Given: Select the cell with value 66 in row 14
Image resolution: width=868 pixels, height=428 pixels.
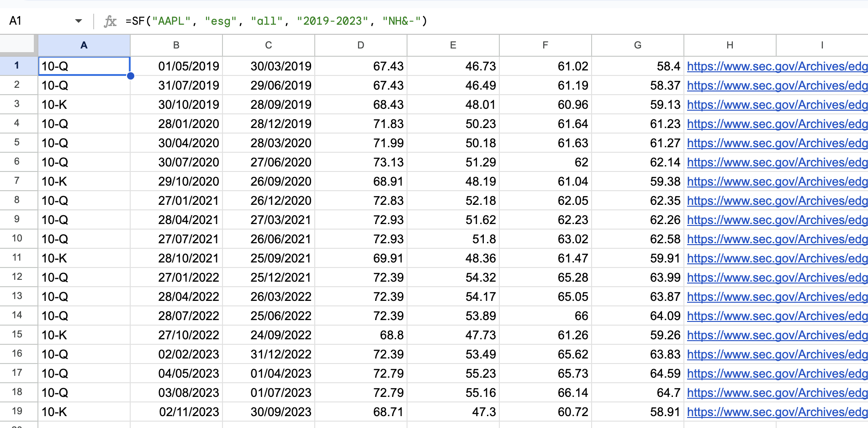Looking at the screenshot, I should (545, 316).
